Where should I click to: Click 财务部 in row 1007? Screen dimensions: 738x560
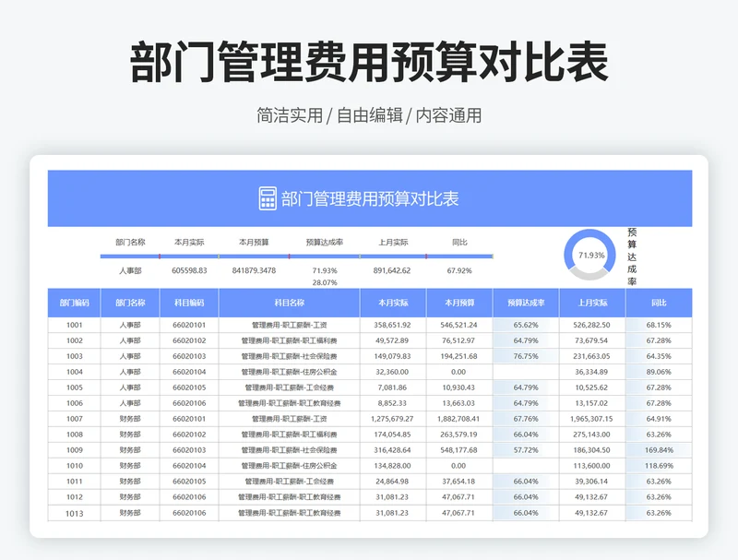[130, 419]
